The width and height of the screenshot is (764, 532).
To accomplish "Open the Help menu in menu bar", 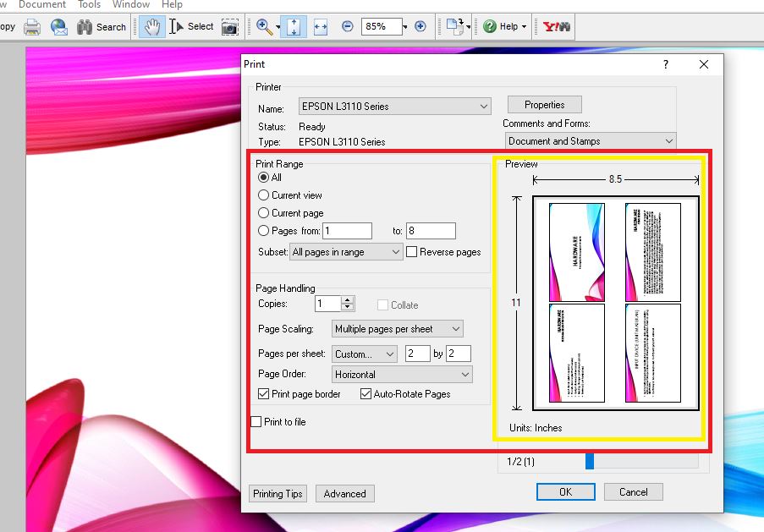I will 172,4.
